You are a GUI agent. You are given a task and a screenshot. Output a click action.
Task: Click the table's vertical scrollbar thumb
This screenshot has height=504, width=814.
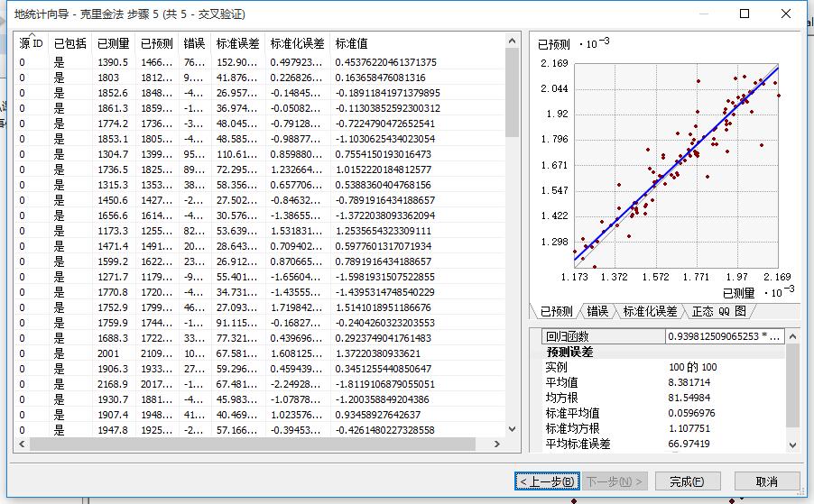click(x=512, y=92)
